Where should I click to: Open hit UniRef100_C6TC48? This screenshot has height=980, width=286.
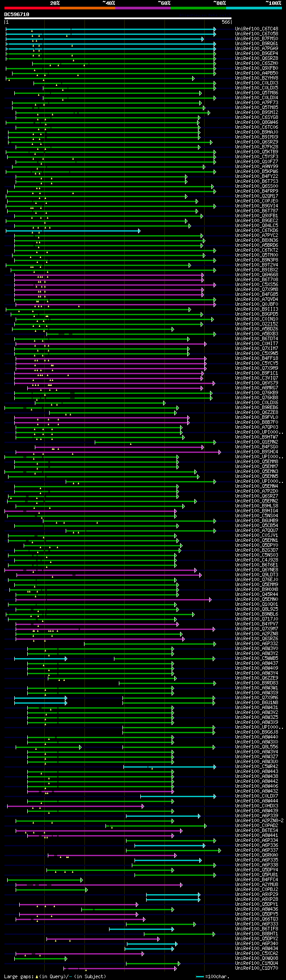[x=257, y=29]
